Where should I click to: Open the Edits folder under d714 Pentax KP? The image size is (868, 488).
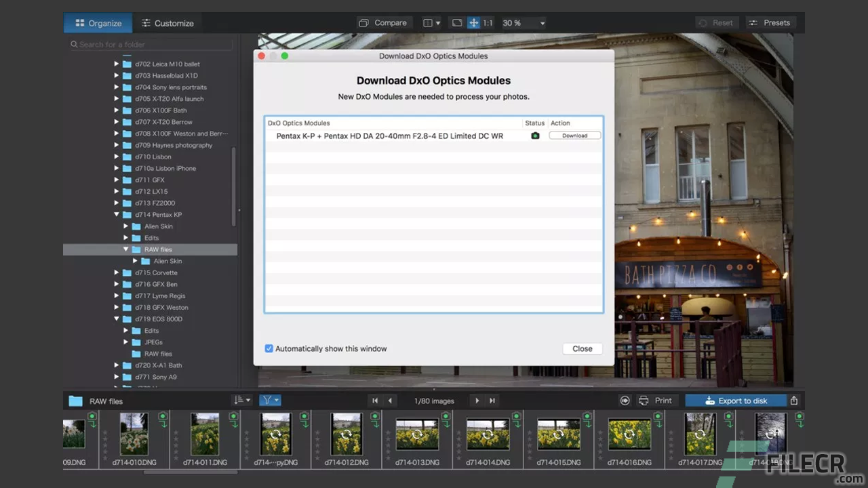click(x=151, y=238)
